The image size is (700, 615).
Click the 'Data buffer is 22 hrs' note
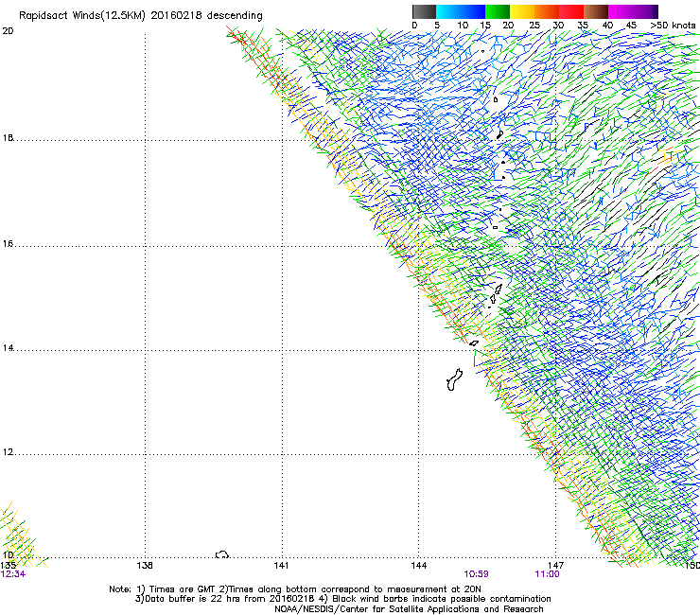[342, 599]
